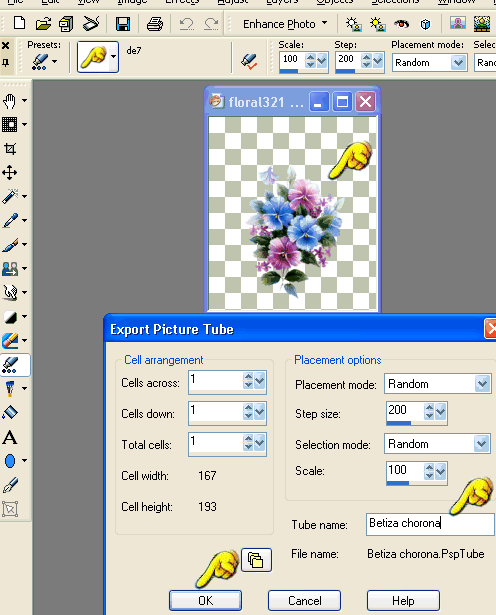The image size is (496, 615).
Task: Click the Red-eye removal eye icon
Action: 402,24
